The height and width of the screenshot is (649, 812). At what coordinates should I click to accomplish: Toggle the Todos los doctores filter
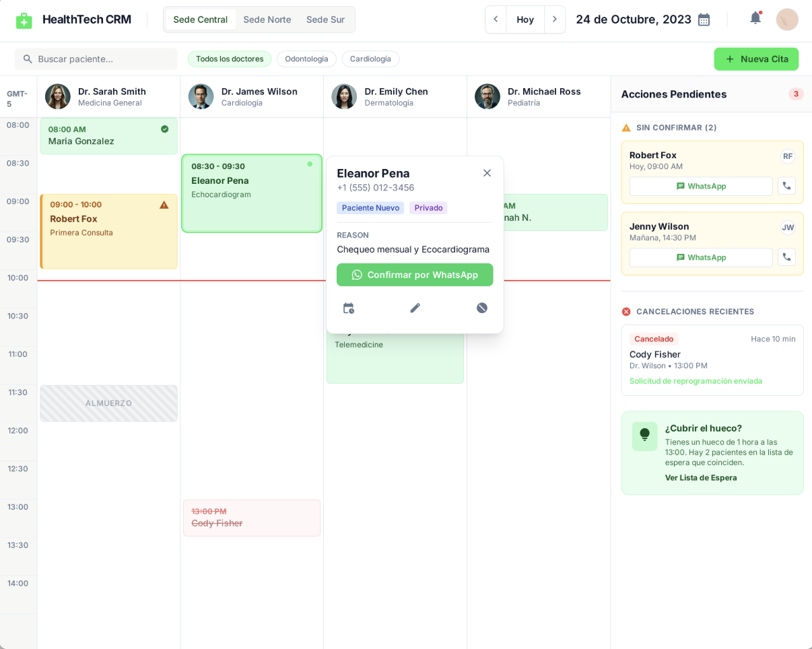(229, 59)
